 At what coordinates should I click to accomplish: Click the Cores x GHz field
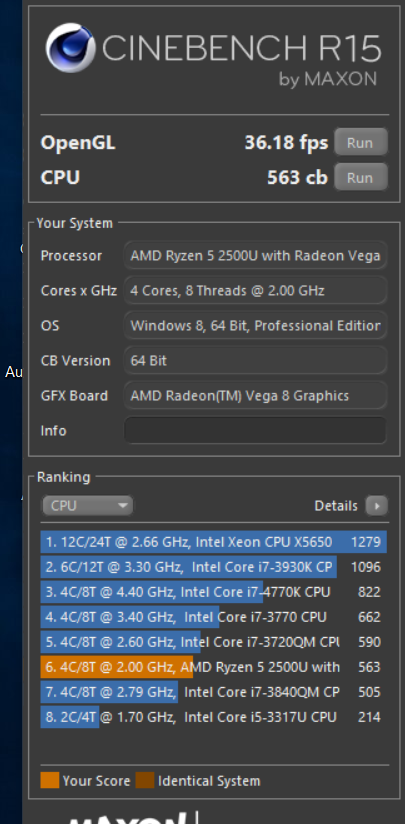pyautogui.click(x=255, y=291)
